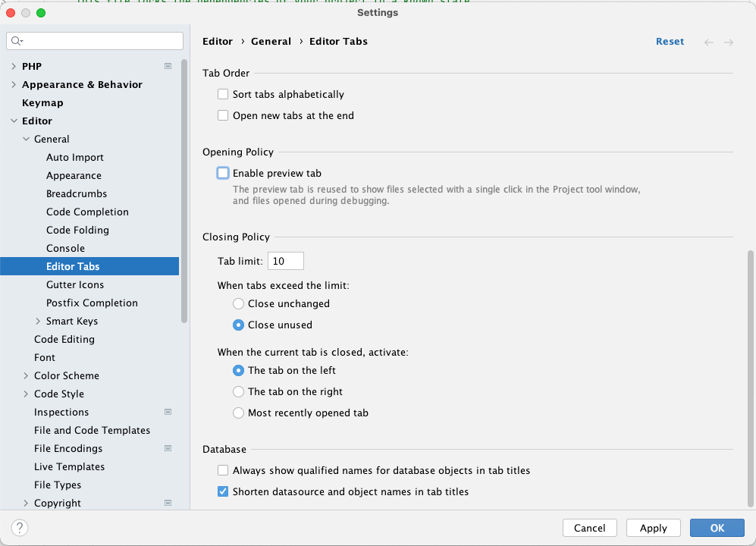Check Open new tabs at the end
The width and height of the screenshot is (756, 546).
point(223,115)
